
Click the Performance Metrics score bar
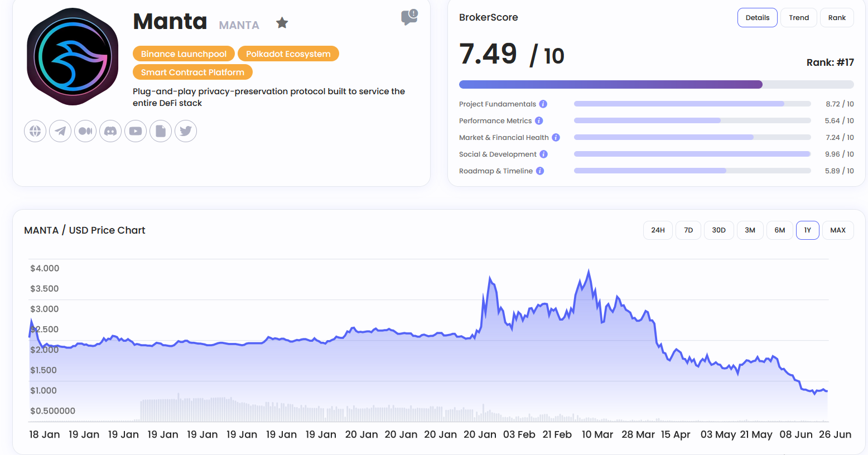tap(692, 121)
